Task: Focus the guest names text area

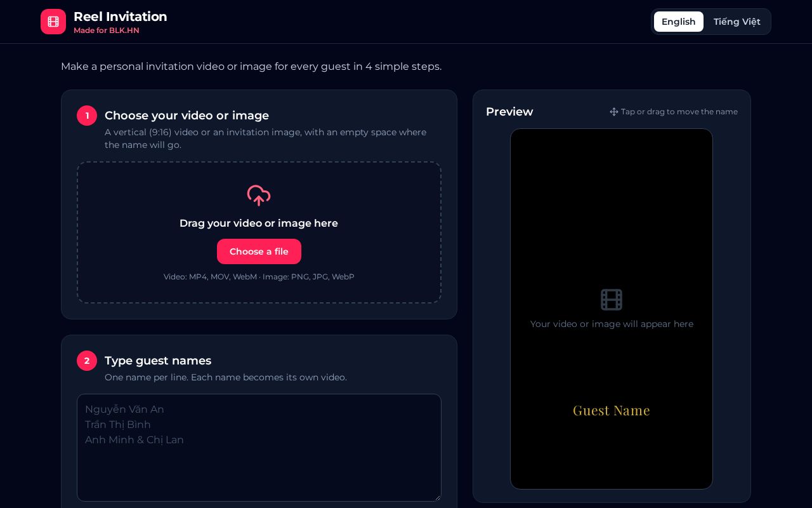Action: (259, 448)
